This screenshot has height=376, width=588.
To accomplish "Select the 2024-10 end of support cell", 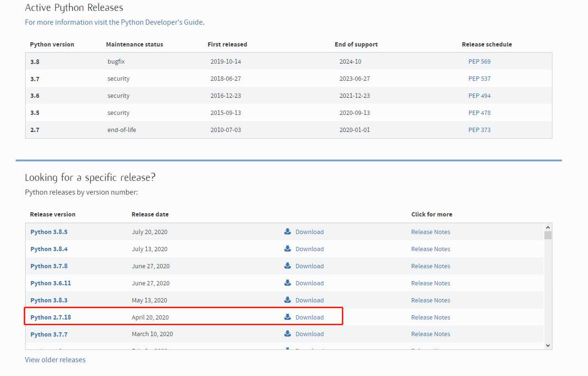I will (x=350, y=62).
